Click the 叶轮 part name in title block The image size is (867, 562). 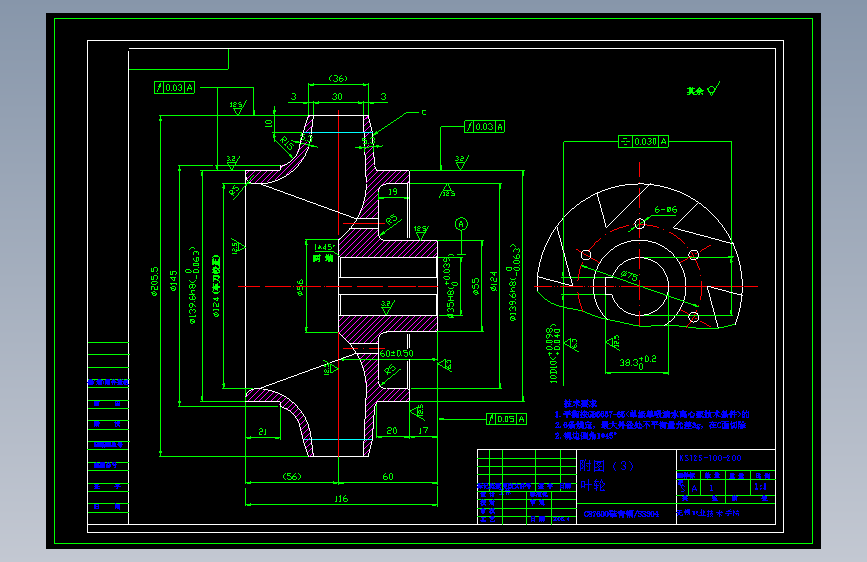(x=593, y=486)
